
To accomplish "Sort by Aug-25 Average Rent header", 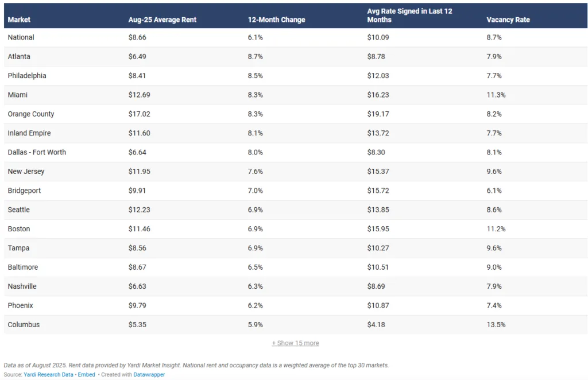I will pyautogui.click(x=163, y=20).
